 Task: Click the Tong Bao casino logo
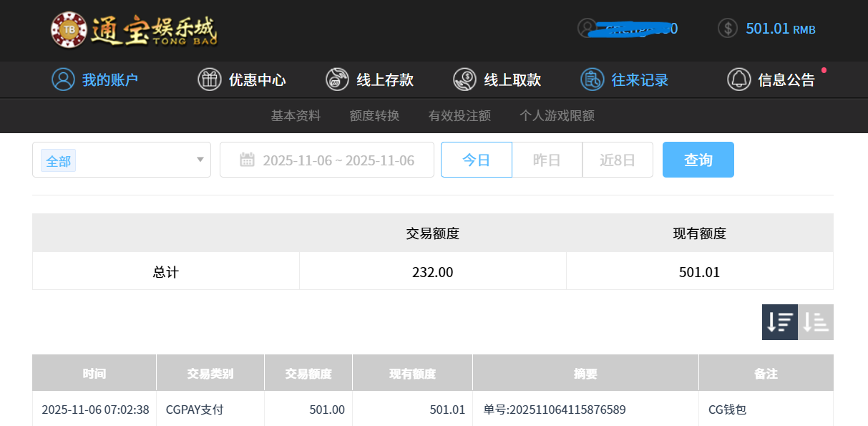point(134,30)
